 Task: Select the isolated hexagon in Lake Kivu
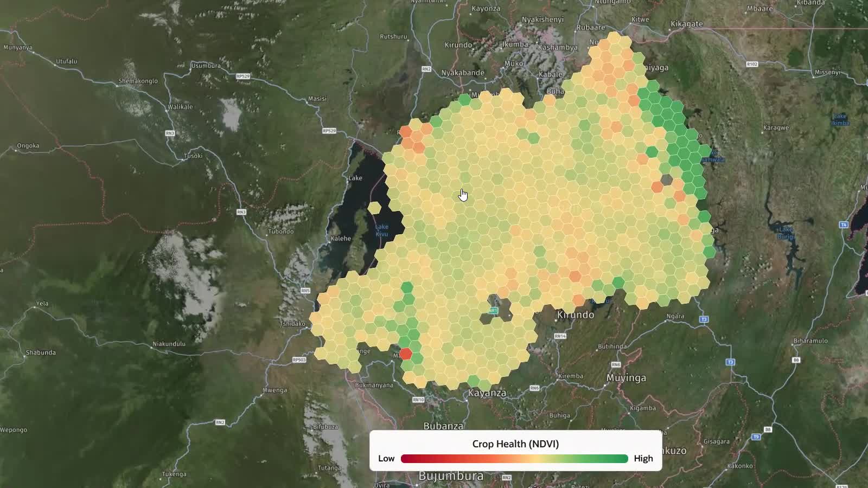pos(374,207)
